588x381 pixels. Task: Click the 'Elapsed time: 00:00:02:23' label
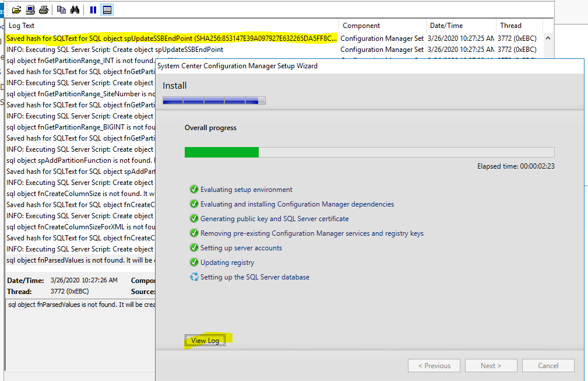coord(516,166)
